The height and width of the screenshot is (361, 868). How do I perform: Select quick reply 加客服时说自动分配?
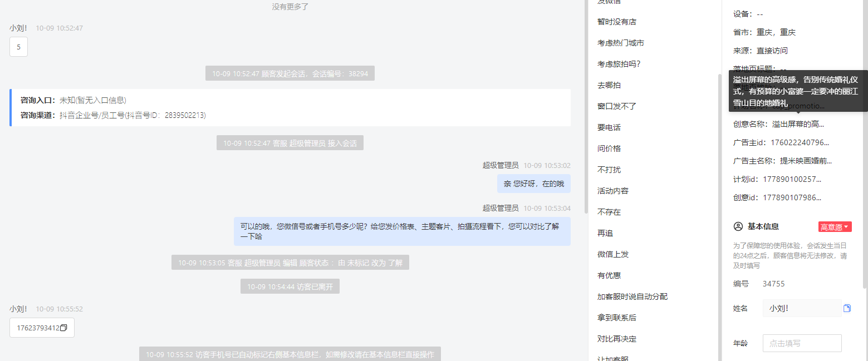[632, 296]
